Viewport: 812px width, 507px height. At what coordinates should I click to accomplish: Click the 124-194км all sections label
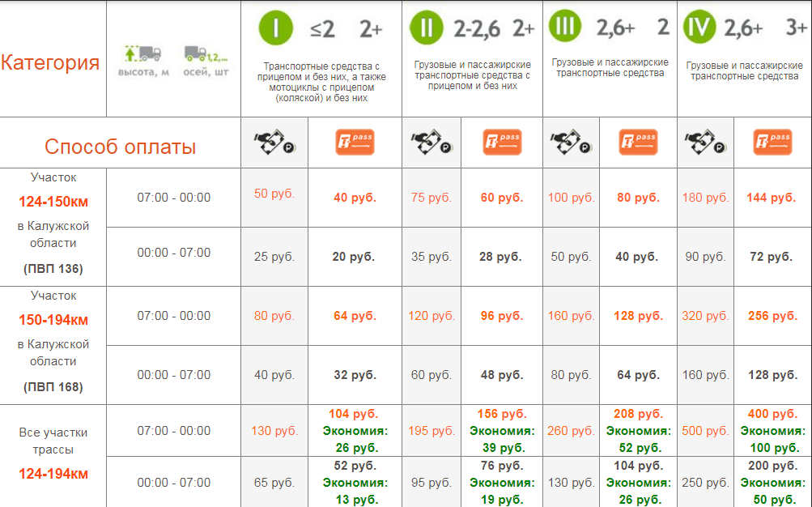[53, 473]
